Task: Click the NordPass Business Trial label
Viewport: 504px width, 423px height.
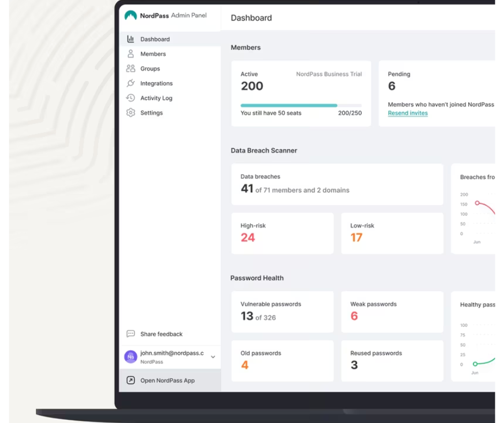Action: (x=329, y=74)
